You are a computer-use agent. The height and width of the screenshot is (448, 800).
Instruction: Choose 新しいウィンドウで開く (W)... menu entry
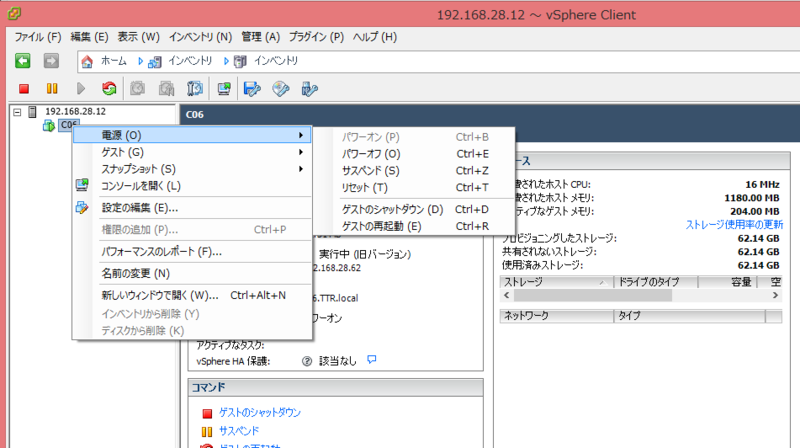pyautogui.click(x=193, y=295)
